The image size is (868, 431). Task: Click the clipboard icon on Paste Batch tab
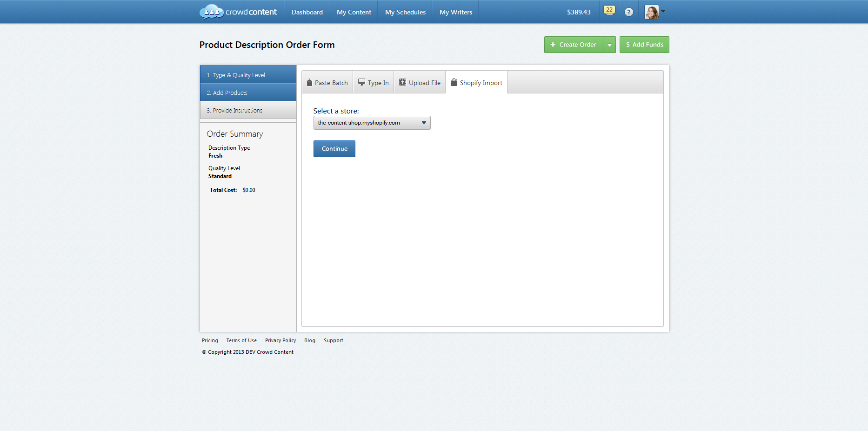point(309,82)
